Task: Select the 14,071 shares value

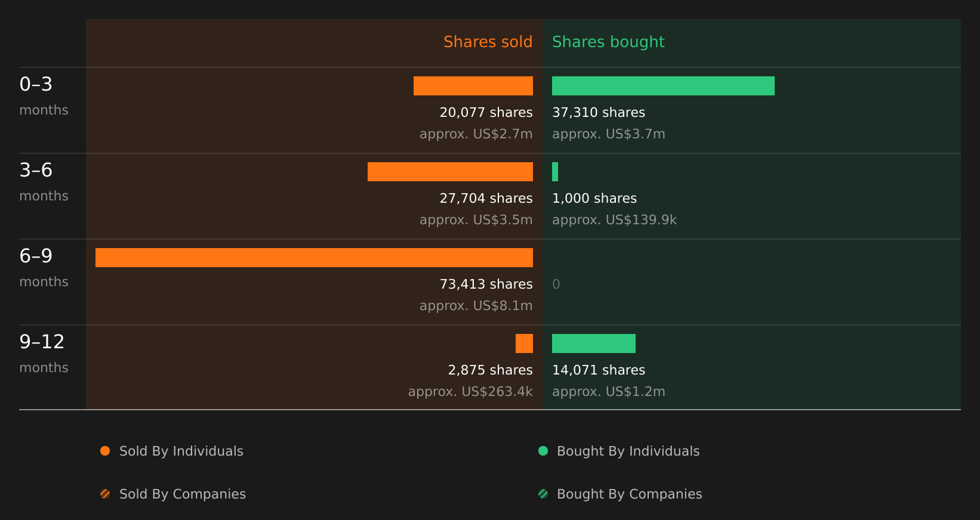Action: (599, 370)
